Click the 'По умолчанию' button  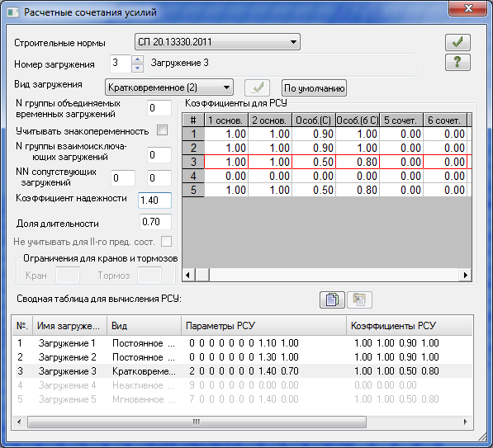point(314,88)
